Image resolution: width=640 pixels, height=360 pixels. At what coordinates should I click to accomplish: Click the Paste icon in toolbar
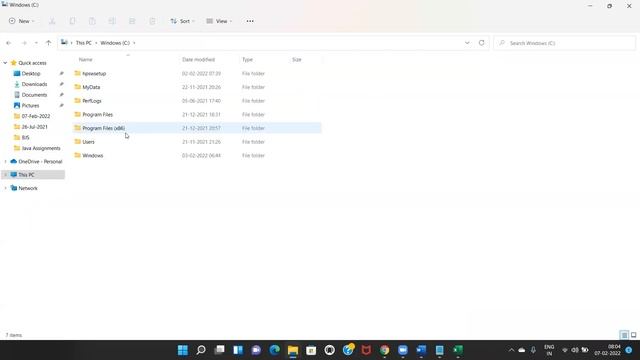(x=92, y=21)
